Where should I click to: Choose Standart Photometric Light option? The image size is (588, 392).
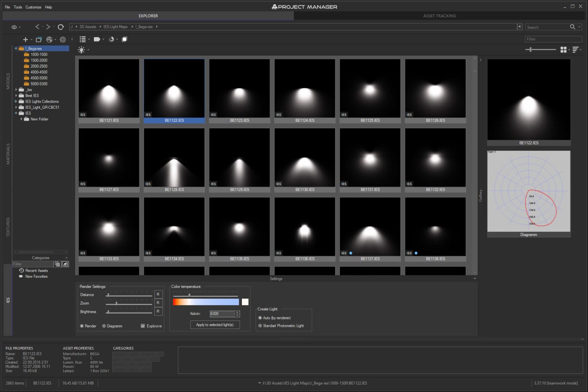click(x=260, y=326)
